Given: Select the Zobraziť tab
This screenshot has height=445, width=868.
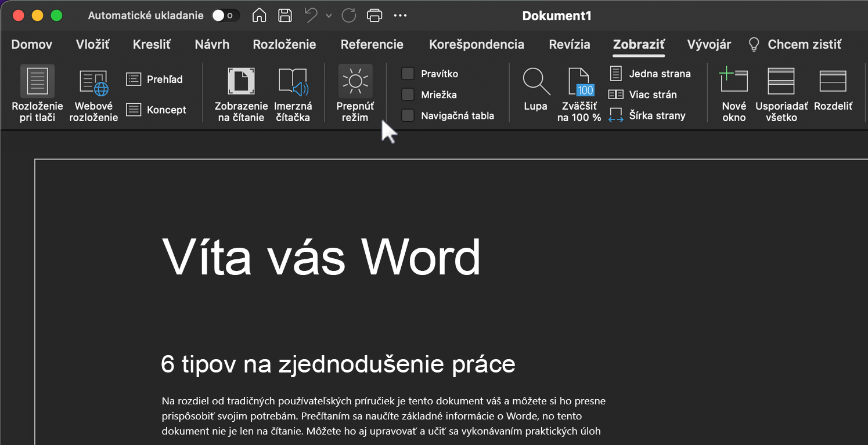Looking at the screenshot, I should tap(639, 45).
